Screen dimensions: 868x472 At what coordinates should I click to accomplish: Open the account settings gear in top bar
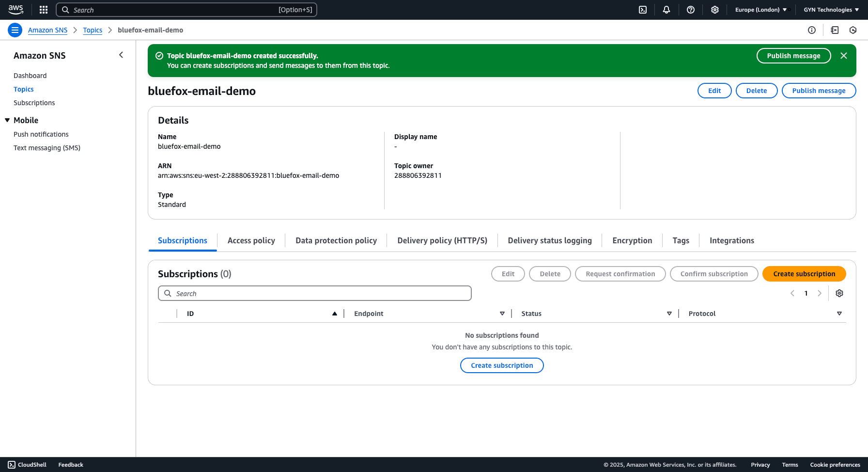715,9
